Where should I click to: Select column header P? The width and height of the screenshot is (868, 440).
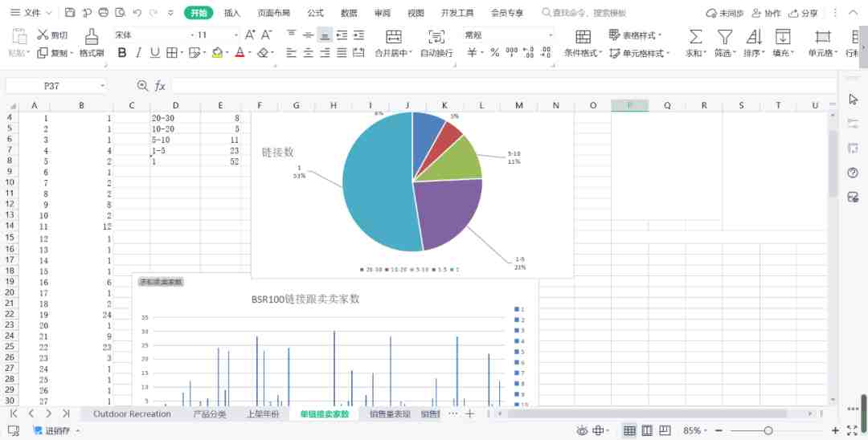coord(629,105)
